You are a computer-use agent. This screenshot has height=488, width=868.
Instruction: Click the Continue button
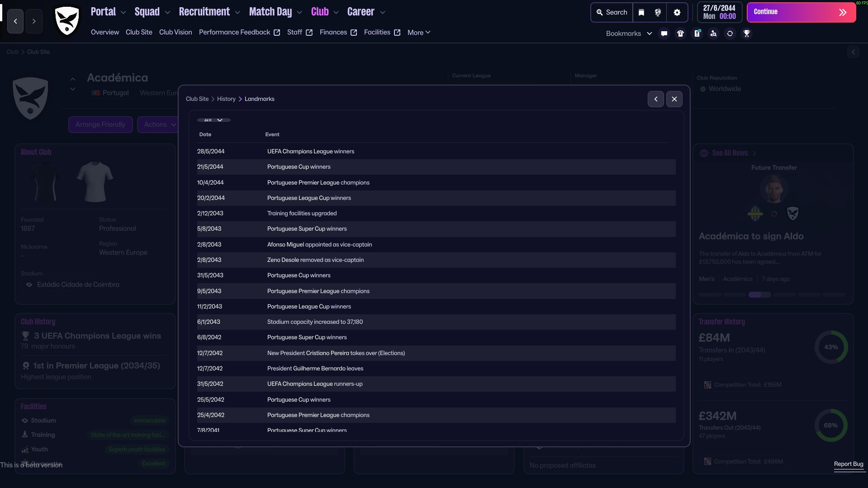pos(801,13)
